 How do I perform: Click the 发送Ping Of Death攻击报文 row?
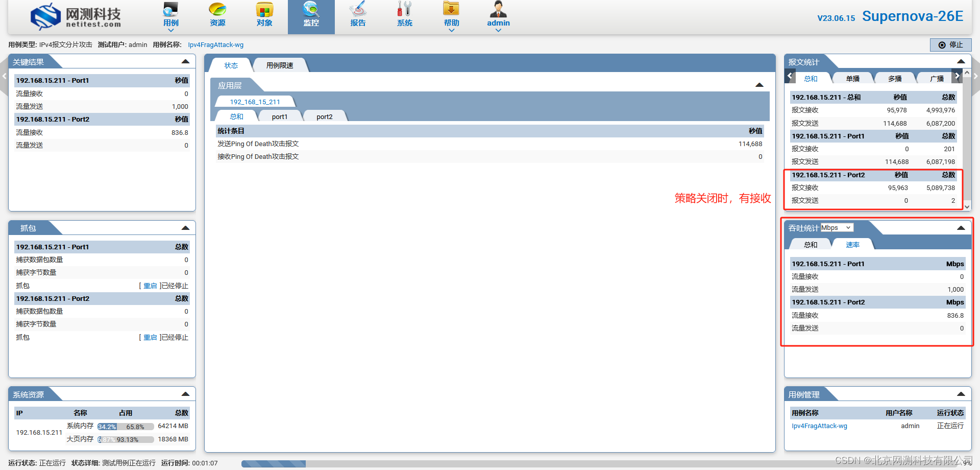(489, 144)
